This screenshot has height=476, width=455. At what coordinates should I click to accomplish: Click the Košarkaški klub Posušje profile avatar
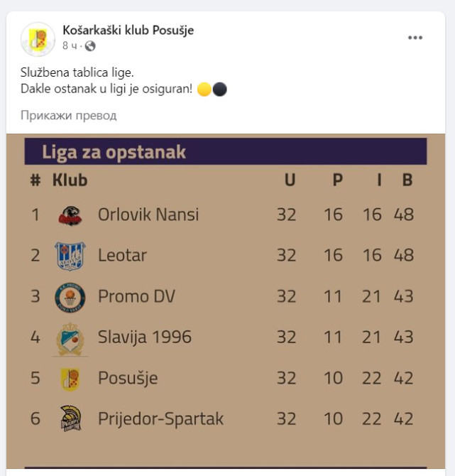click(x=38, y=39)
